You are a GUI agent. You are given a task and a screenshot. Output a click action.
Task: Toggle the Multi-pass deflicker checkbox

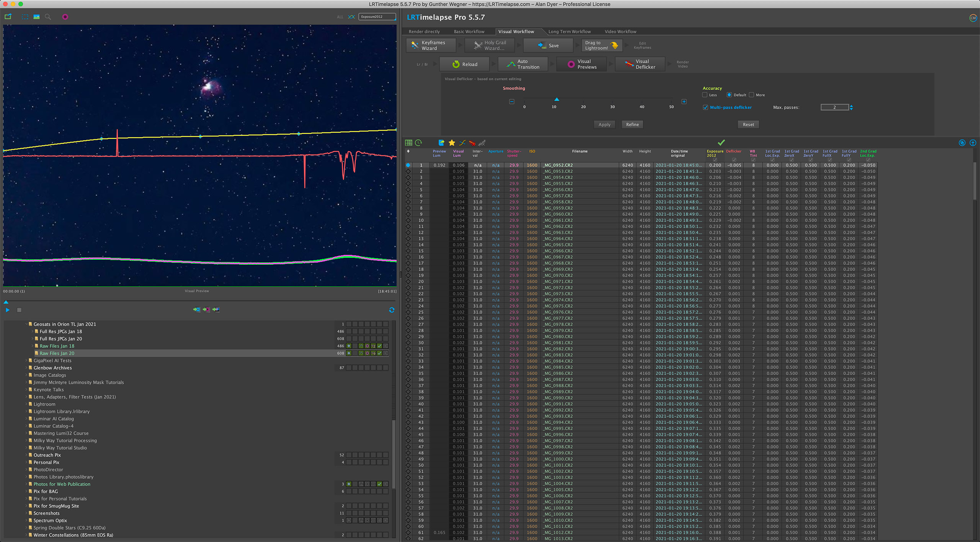click(705, 107)
